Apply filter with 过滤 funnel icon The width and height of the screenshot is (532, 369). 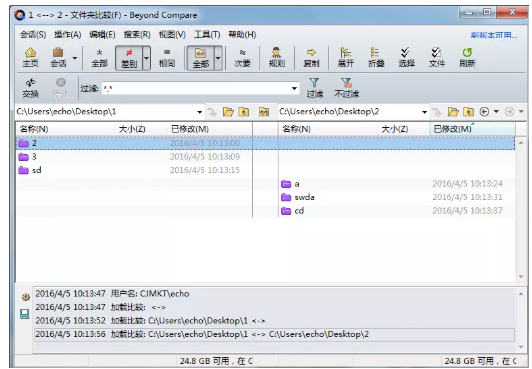click(x=315, y=88)
